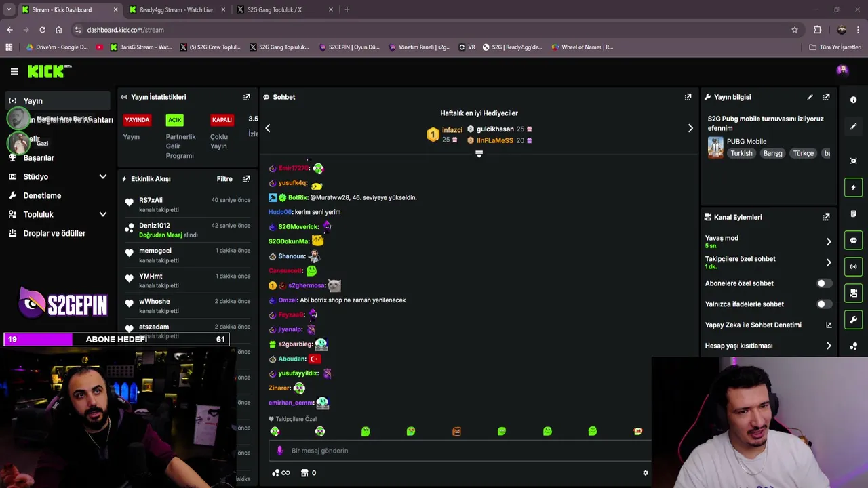Toggle the lightning bolt activity icon in sidebar
The image size is (868, 488).
click(853, 187)
